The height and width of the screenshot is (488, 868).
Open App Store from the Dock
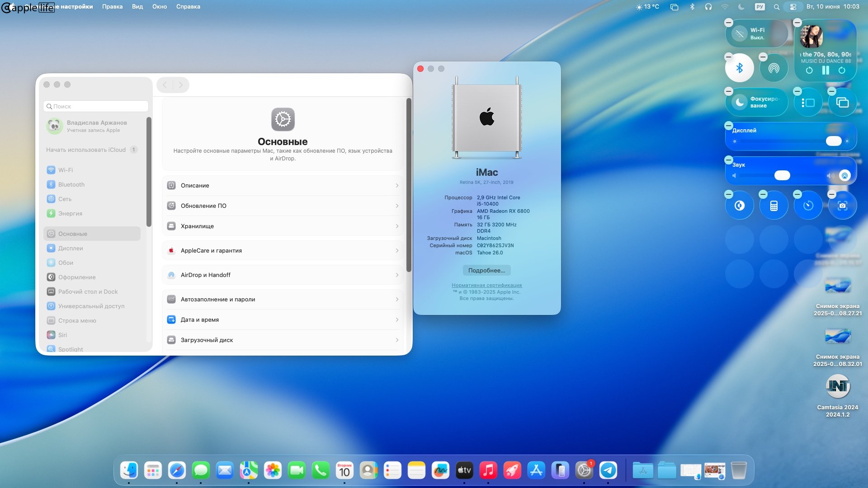coord(536,470)
